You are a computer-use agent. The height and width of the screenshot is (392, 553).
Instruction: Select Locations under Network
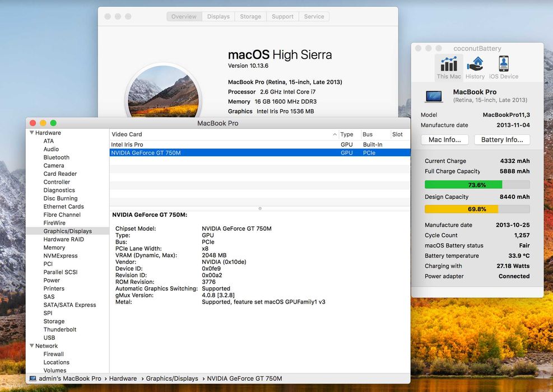57,362
